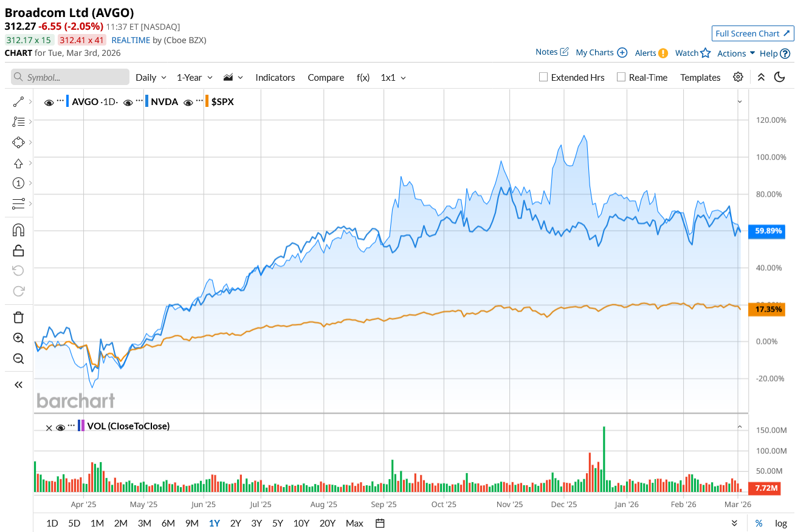Click the VOL indicator color swatch
This screenshot has width=795, height=532.
pos(81,426)
